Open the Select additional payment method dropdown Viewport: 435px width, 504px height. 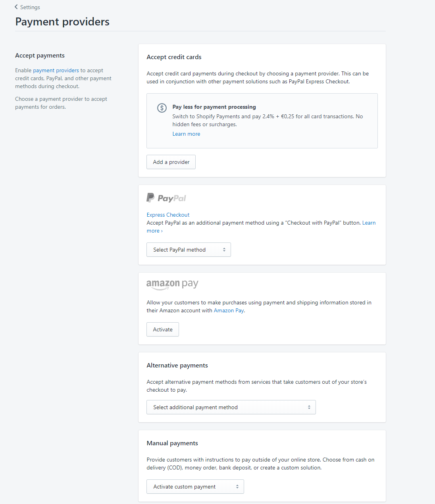(x=231, y=407)
